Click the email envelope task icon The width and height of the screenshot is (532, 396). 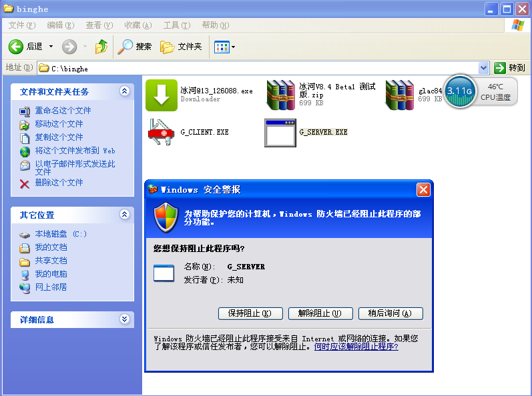click(x=25, y=165)
